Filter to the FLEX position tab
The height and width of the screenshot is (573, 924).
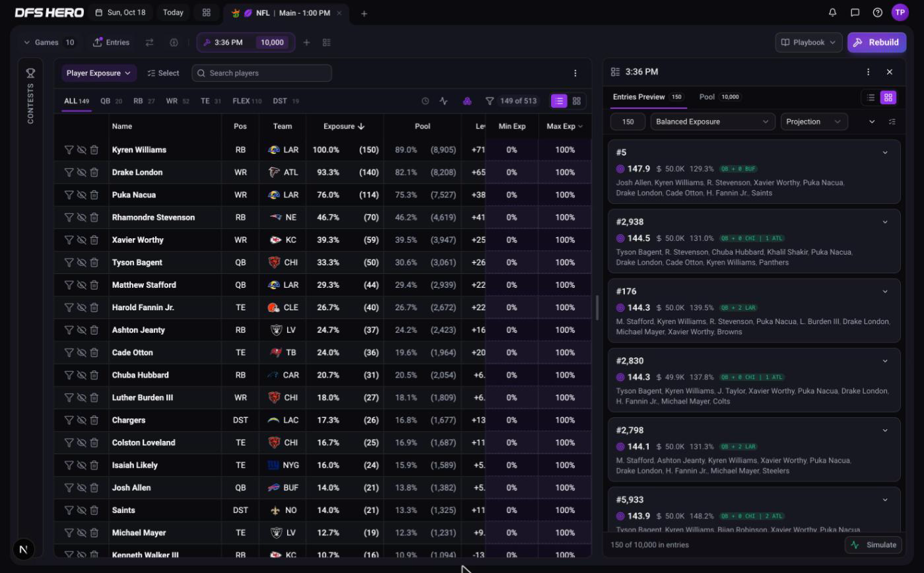click(x=247, y=101)
